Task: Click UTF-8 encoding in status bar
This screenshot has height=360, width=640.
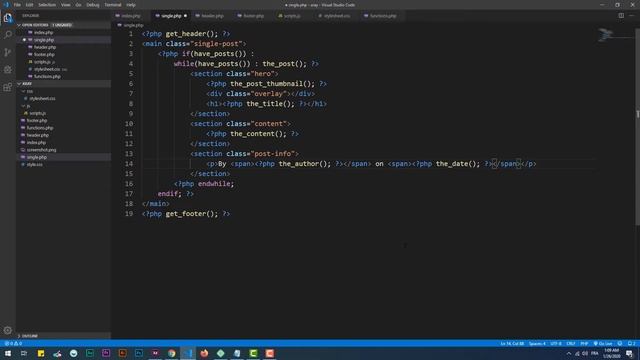Action: pyautogui.click(x=556, y=344)
